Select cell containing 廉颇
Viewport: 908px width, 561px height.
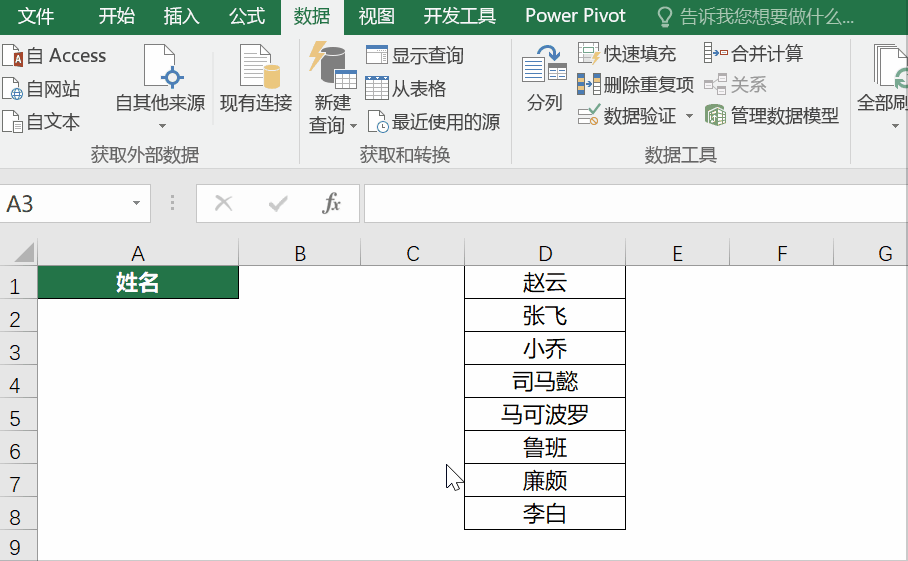coord(545,481)
